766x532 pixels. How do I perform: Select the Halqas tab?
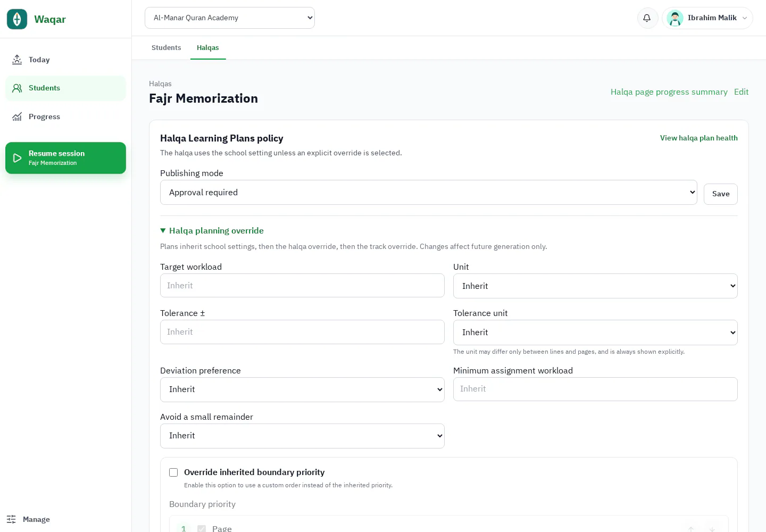click(x=208, y=48)
